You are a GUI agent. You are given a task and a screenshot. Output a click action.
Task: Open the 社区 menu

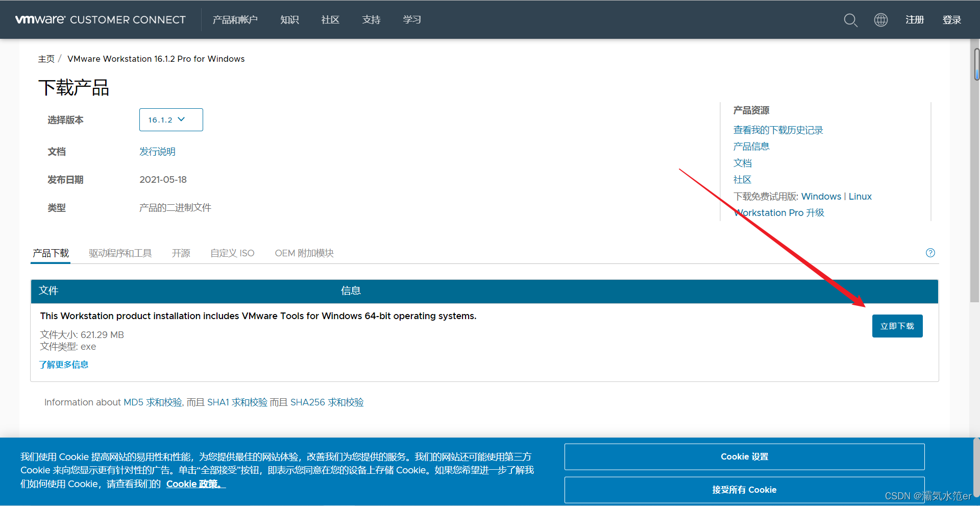[x=330, y=20]
